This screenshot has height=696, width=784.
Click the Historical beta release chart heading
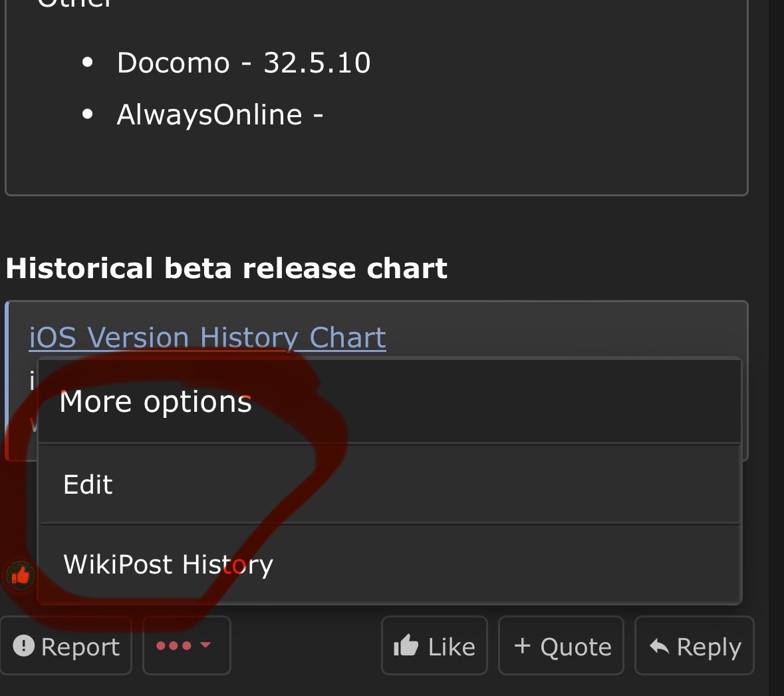pos(226,268)
